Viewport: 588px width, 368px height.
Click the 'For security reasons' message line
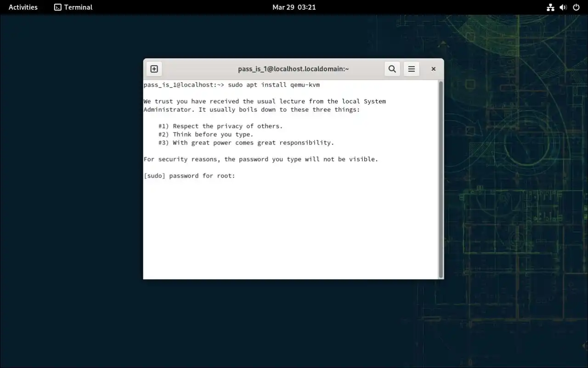[261, 159]
